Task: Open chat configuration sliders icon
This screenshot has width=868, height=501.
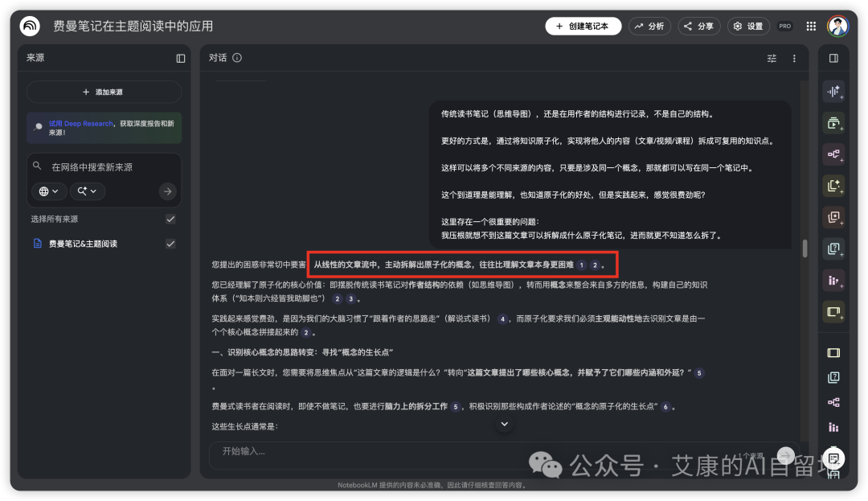Action: pyautogui.click(x=772, y=58)
